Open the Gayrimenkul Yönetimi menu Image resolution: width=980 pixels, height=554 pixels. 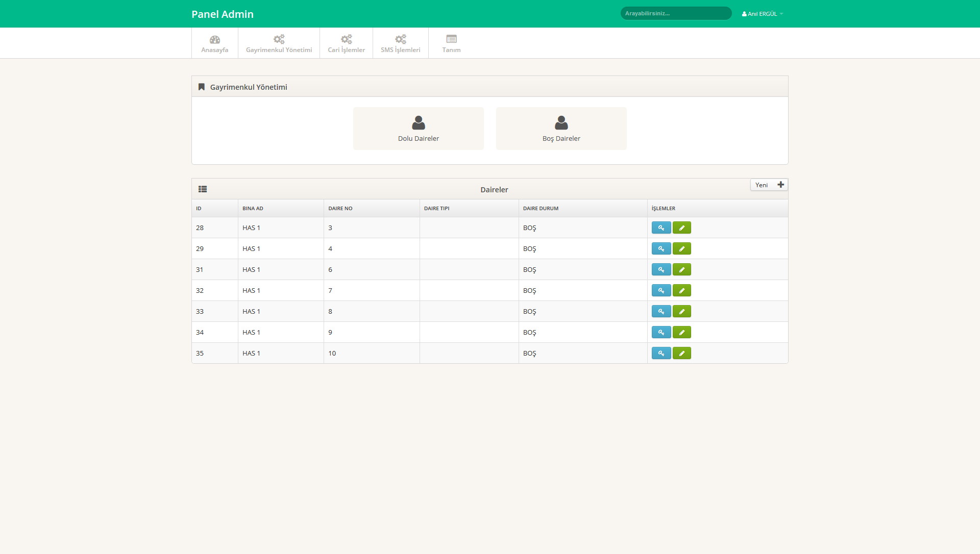coord(279,43)
